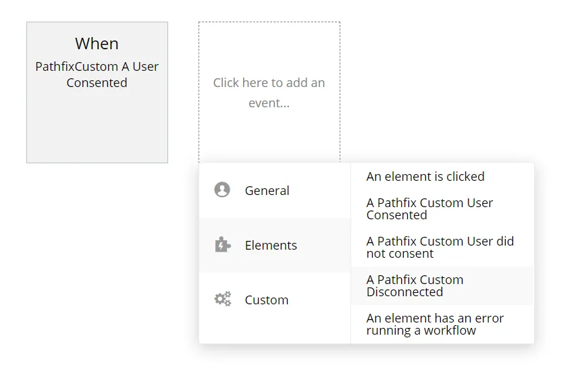This screenshot has width=578, height=392.
Task: Click the 'Click here to add an event' box
Action: click(x=269, y=92)
